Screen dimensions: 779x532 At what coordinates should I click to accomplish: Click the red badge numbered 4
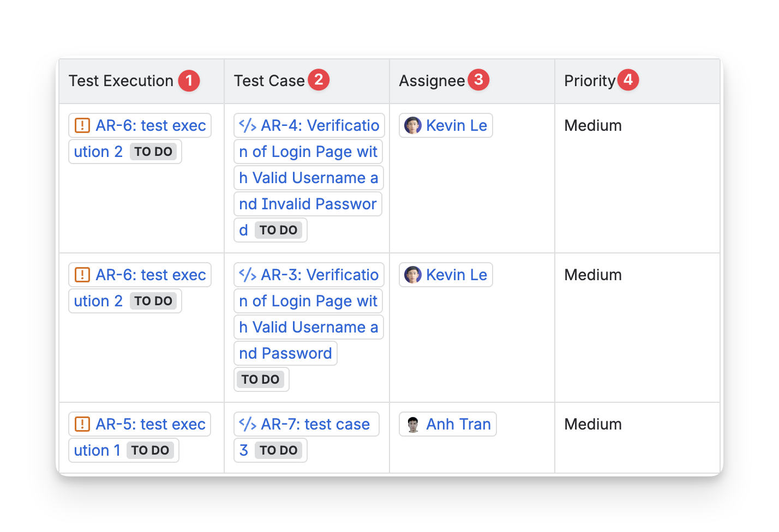[x=628, y=80]
